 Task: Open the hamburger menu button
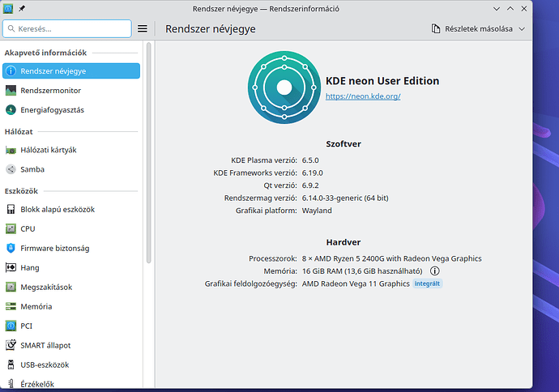coord(143,29)
